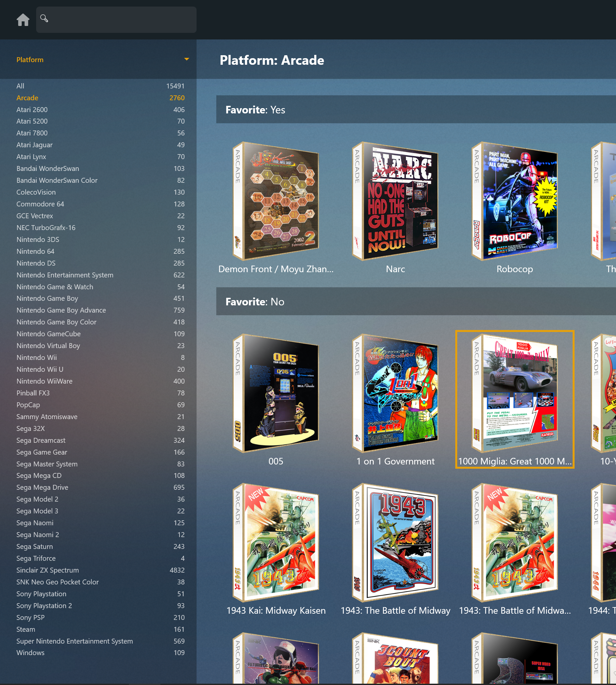Click the search magnifier icon
This screenshot has width=616, height=685.
point(44,18)
